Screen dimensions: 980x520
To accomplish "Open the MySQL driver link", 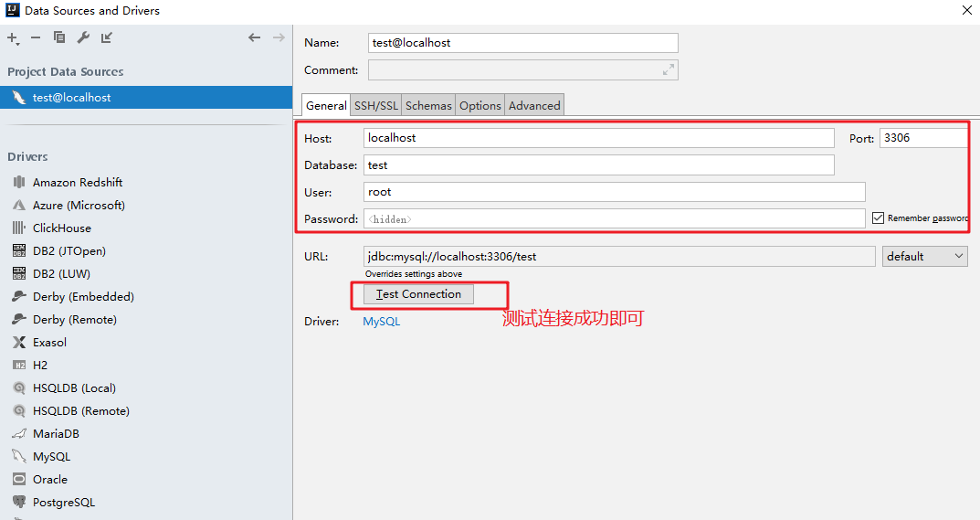I will coord(381,321).
